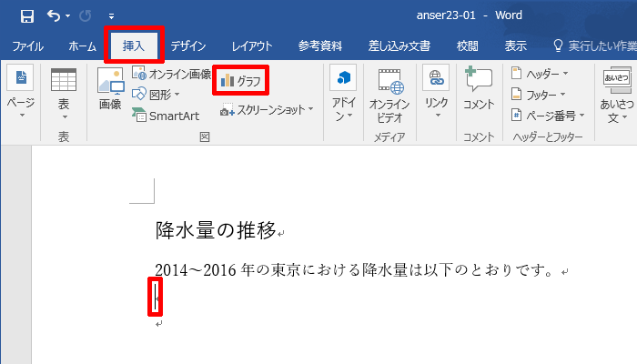Open the 参考資料 tab
The width and height of the screenshot is (637, 364).
(x=320, y=45)
